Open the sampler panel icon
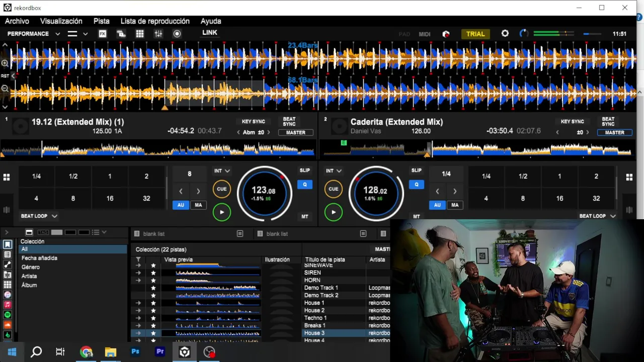The image size is (644, 362). (121, 34)
